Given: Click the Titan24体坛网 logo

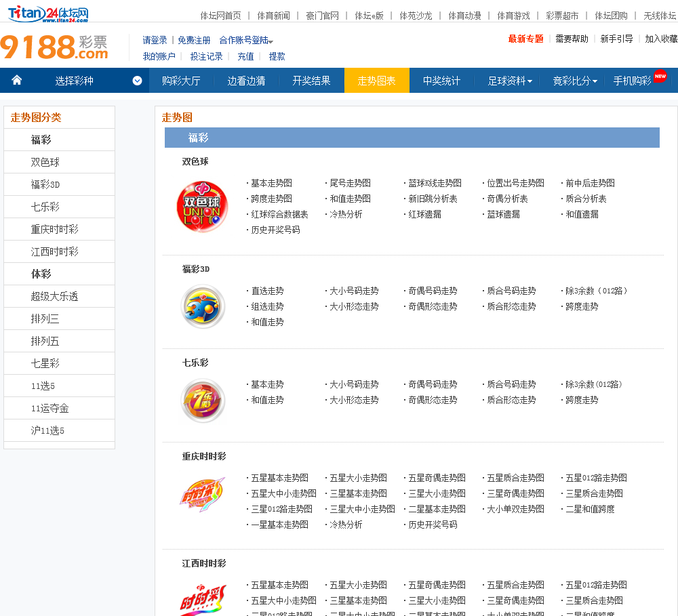Looking at the screenshot, I should pyautogui.click(x=48, y=14).
